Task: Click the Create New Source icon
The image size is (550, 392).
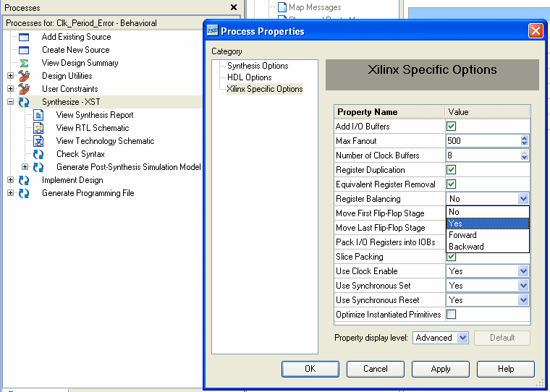Action: pos(24,50)
